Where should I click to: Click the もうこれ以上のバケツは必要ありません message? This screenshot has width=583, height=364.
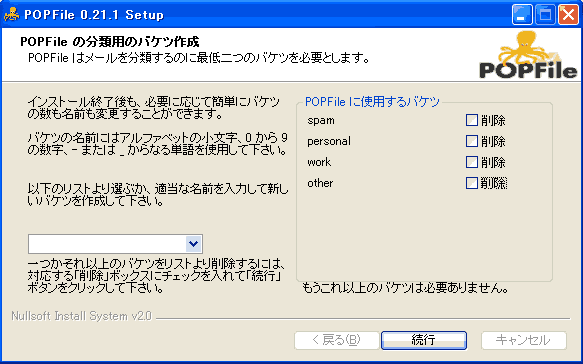click(405, 288)
